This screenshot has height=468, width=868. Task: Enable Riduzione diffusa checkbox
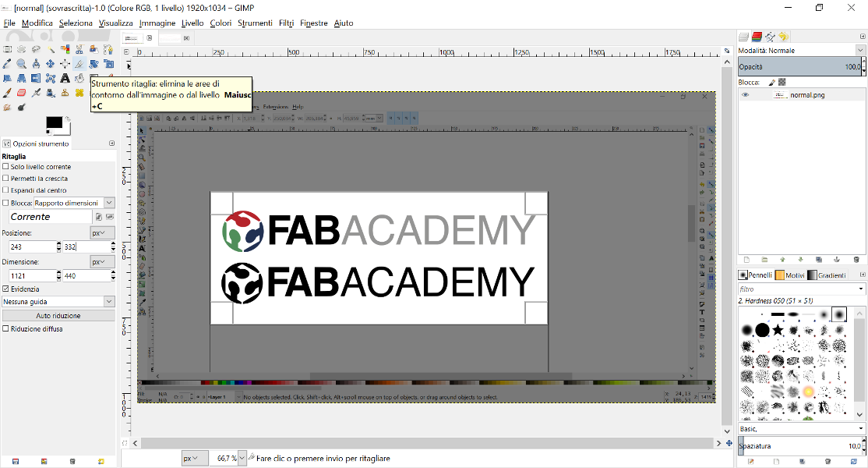coord(5,328)
